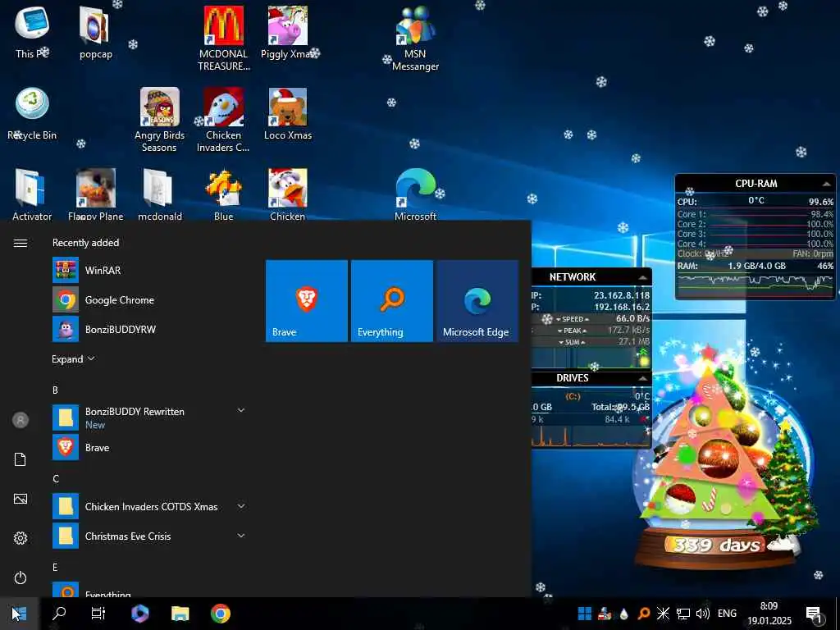840x630 pixels.
Task: Open the Activator desktop icon
Action: pyautogui.click(x=32, y=194)
